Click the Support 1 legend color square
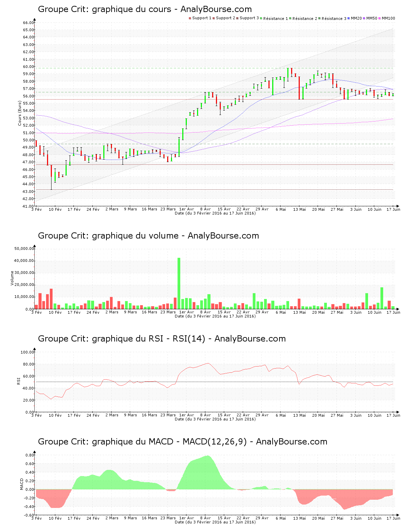Viewport: 412px width, 532px height. point(190,18)
